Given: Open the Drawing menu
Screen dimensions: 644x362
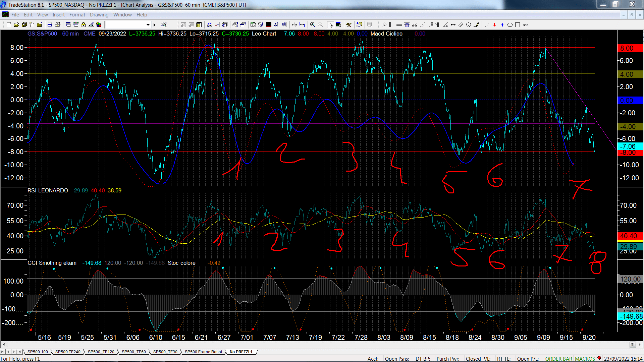Looking at the screenshot, I should (x=99, y=15).
